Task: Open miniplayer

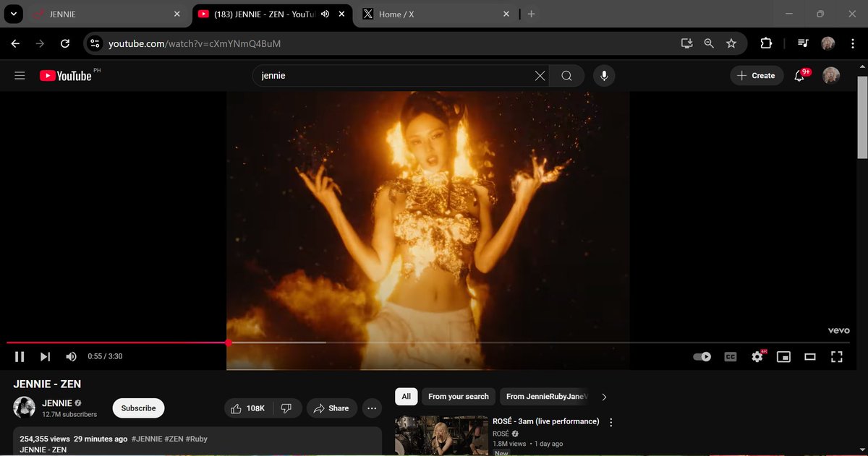Action: coord(783,356)
